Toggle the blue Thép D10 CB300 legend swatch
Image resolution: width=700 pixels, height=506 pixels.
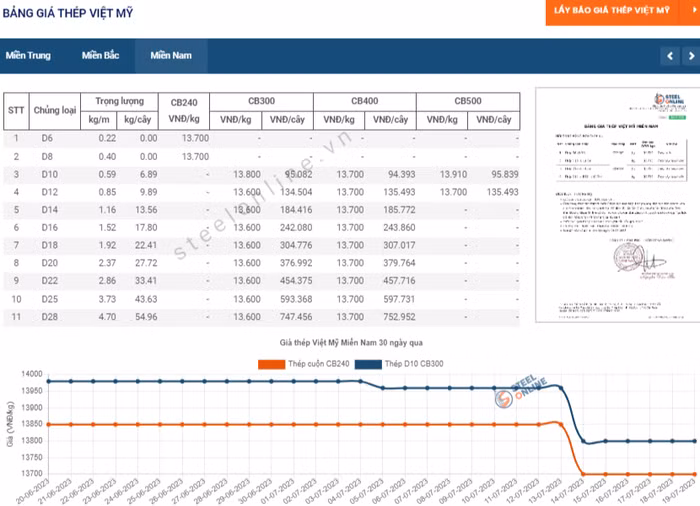coord(368,364)
